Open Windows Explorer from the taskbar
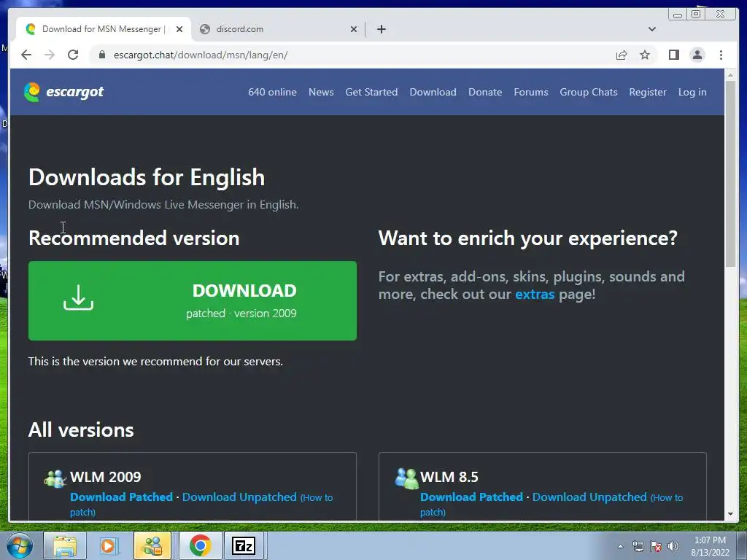 [65, 545]
